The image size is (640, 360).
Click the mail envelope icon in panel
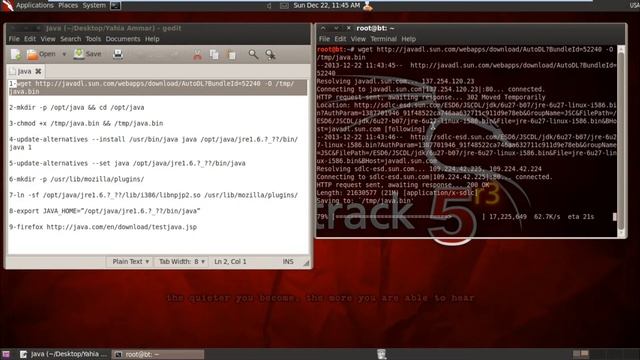click(x=284, y=6)
